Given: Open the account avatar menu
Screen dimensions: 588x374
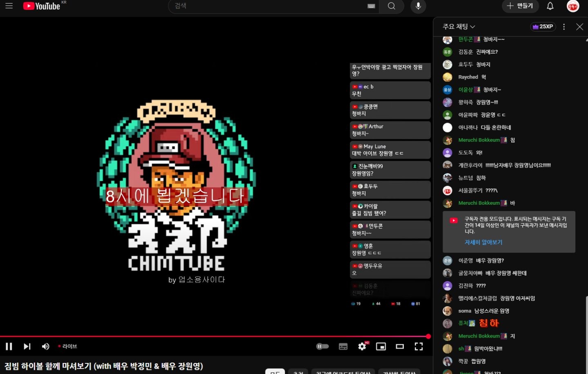Looking at the screenshot, I should 573,6.
